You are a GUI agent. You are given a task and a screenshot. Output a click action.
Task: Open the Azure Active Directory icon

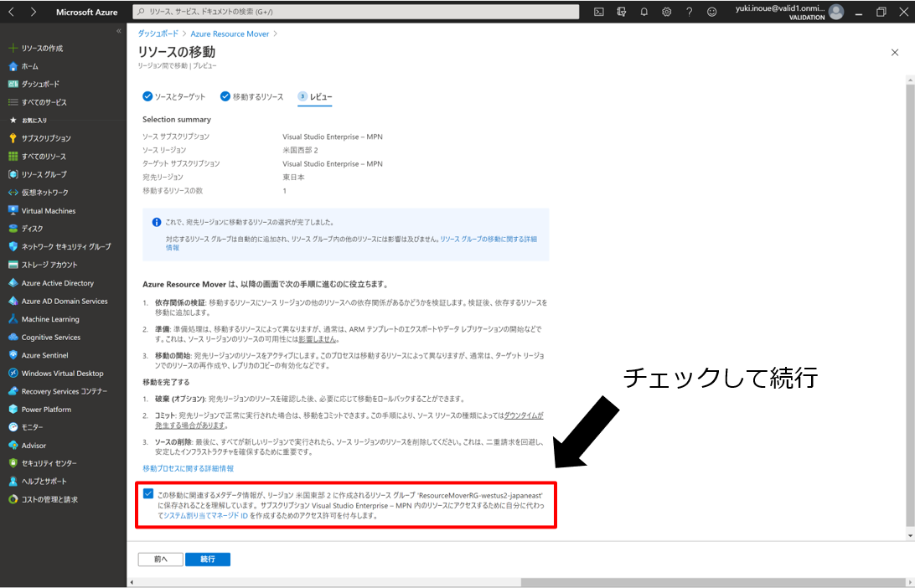point(13,283)
